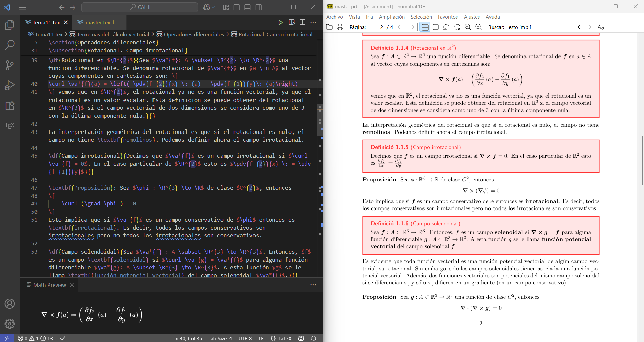Toggle the primary side bar
This screenshot has width=644, height=342.
click(x=237, y=7)
